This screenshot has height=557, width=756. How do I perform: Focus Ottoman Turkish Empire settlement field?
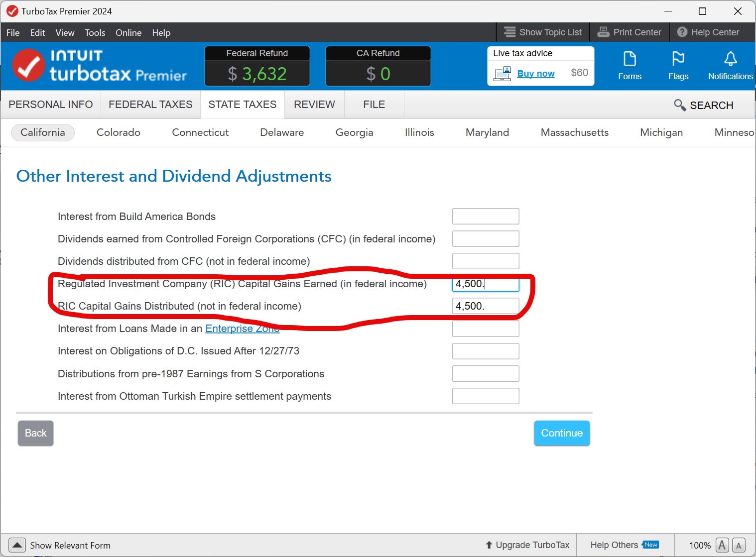click(x=486, y=396)
